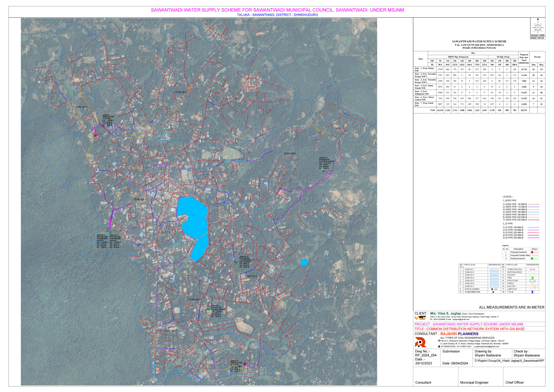Viewport: 554px width, 392px height.
Task: Click the compound wall symbol in legend
Action: [x=533, y=269]
